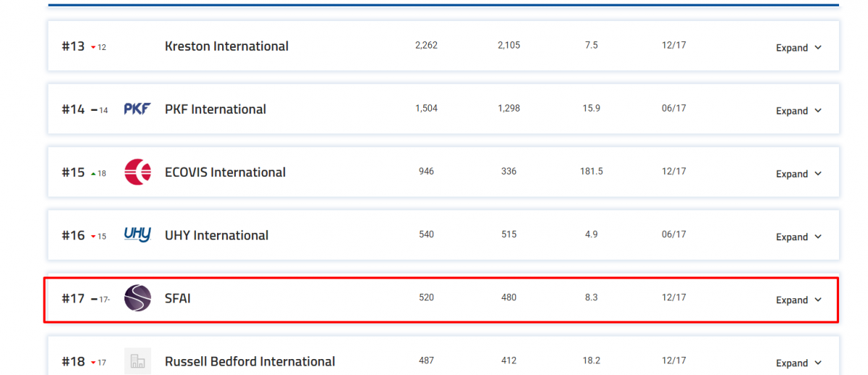
Task: Select PKF's 1,504 value
Action: coord(426,108)
